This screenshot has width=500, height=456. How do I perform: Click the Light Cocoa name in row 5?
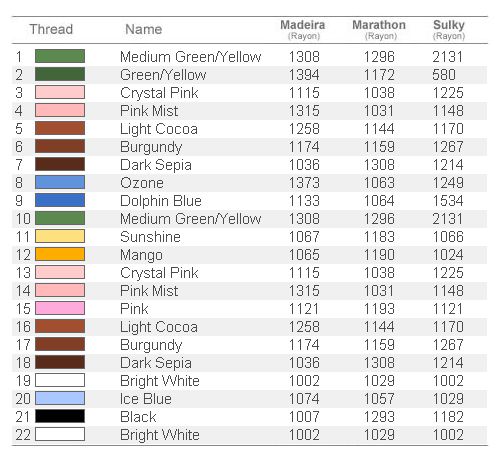click(159, 129)
